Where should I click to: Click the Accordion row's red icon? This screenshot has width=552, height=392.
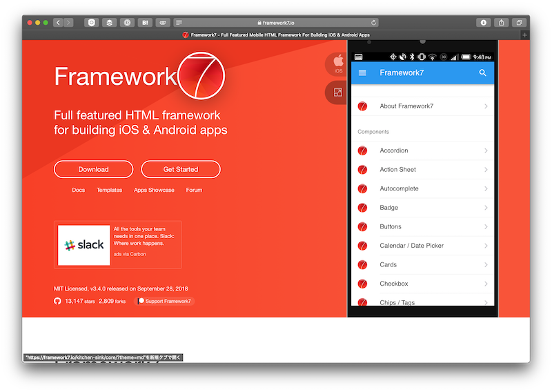363,150
